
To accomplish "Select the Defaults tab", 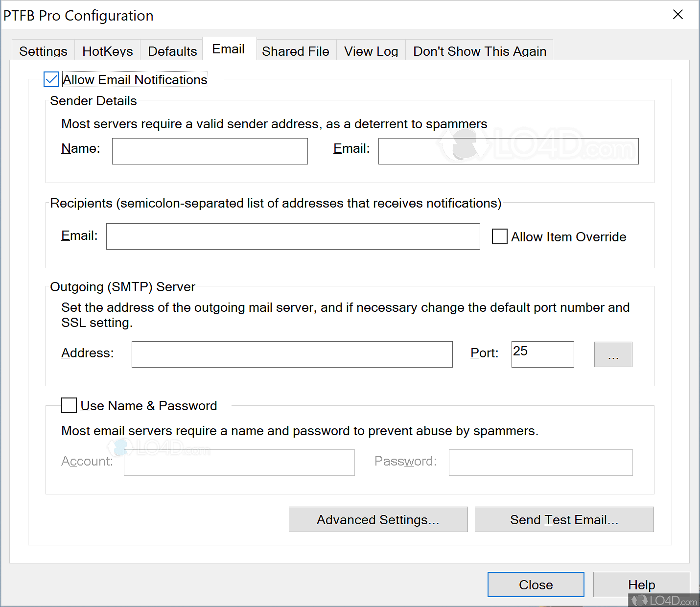I will [172, 51].
